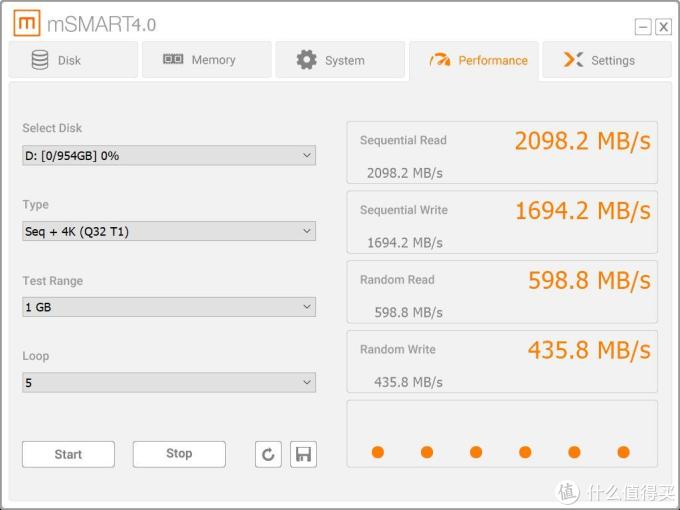Start the performance benchmark
680x510 pixels.
[x=69, y=454]
